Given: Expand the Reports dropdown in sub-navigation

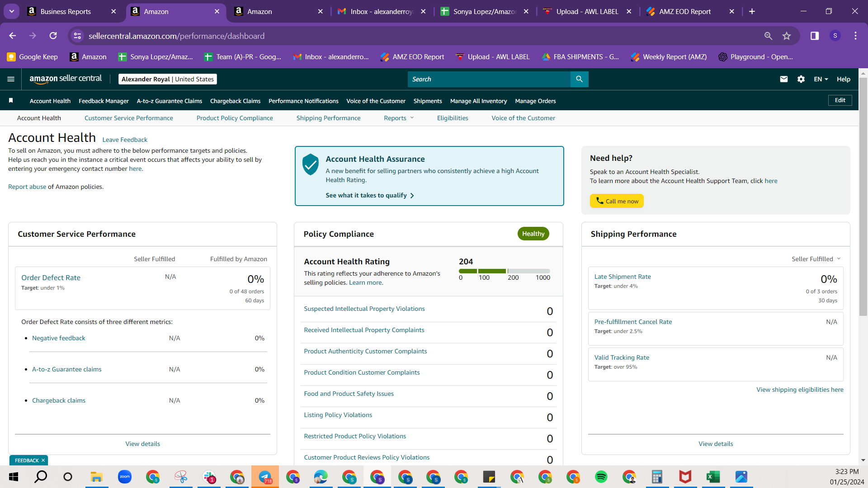Looking at the screenshot, I should tap(399, 118).
